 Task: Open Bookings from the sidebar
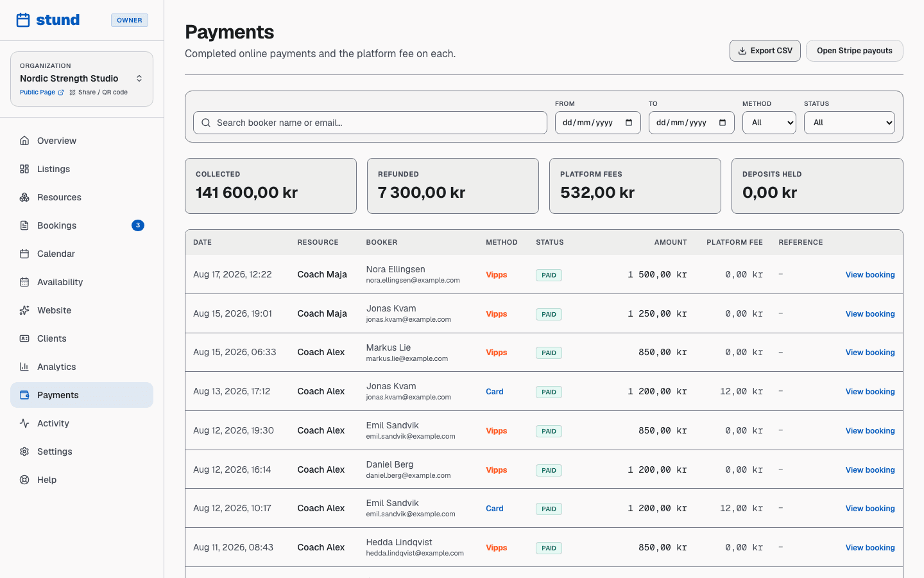81,225
